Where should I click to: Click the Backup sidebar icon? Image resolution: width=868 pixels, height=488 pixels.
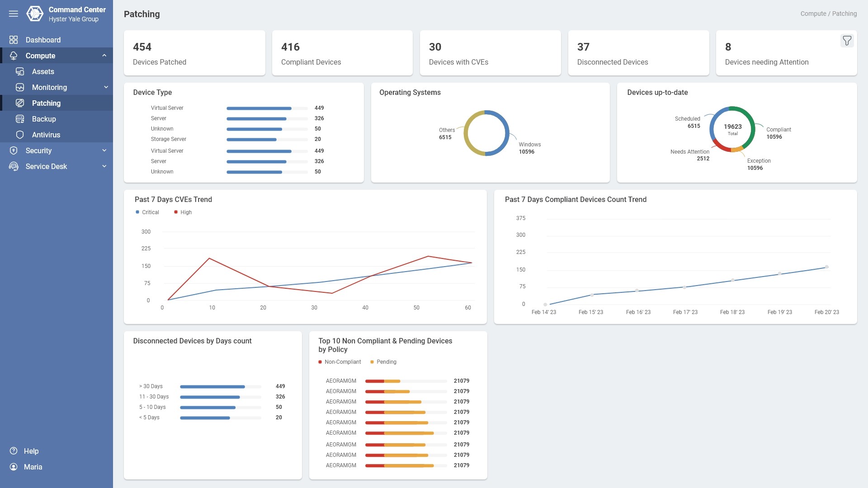[x=20, y=119]
